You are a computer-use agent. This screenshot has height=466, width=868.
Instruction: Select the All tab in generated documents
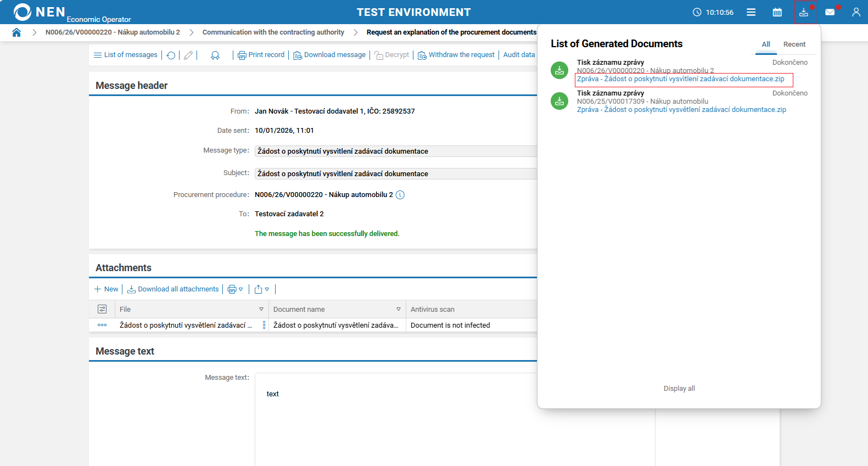pyautogui.click(x=766, y=44)
